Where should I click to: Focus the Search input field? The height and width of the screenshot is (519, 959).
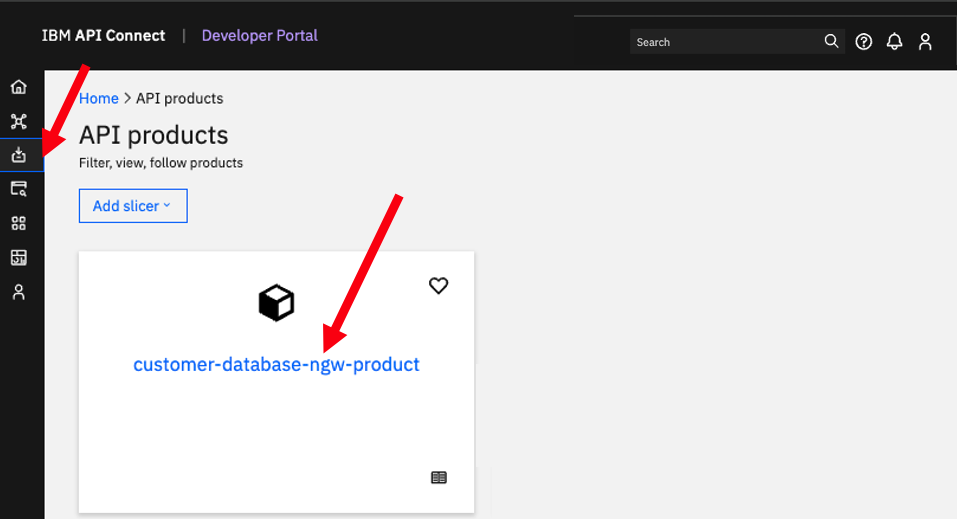[728, 42]
